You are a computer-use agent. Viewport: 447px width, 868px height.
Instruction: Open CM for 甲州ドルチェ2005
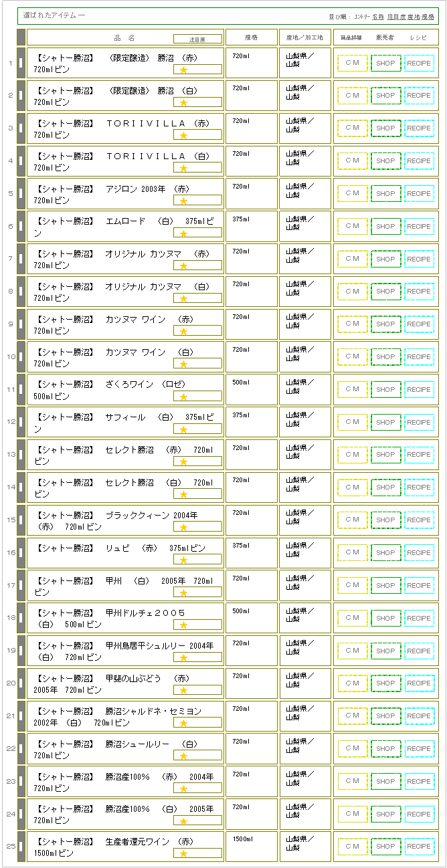click(x=353, y=618)
